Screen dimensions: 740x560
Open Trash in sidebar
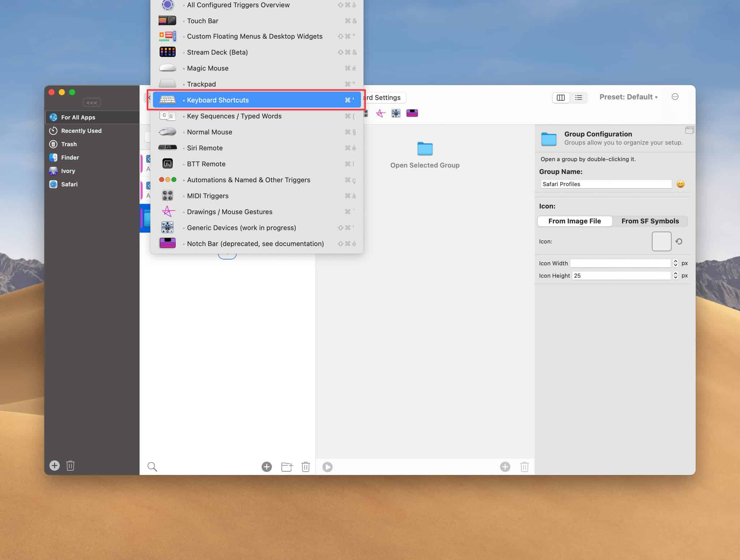tap(92, 144)
